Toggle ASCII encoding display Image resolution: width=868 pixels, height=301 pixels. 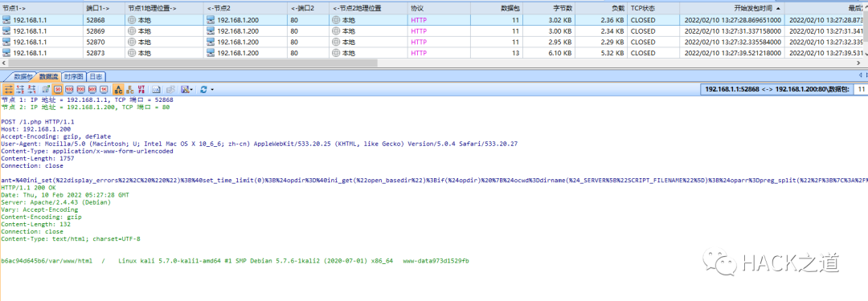click(118, 89)
